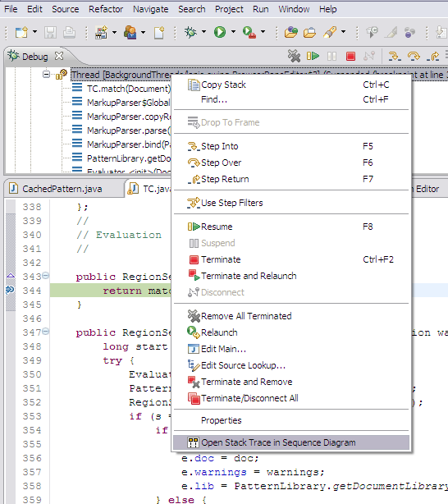Collapse the method fold at line 343

point(46,276)
